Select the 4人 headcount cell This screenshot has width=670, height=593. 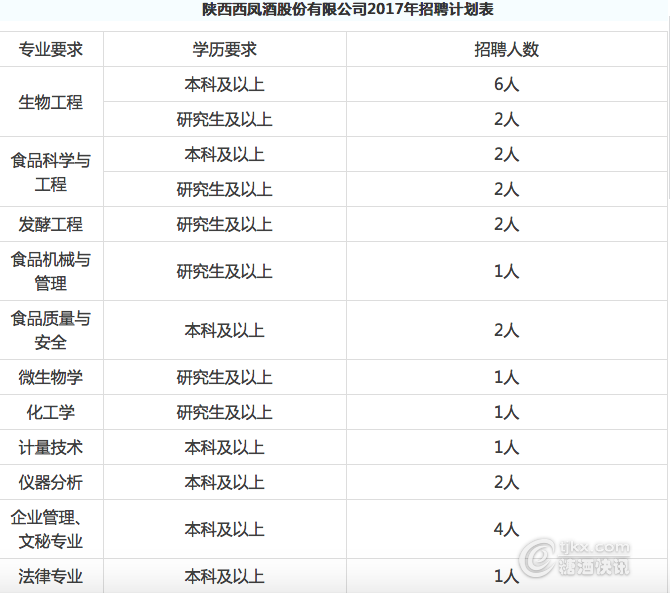coord(506,529)
